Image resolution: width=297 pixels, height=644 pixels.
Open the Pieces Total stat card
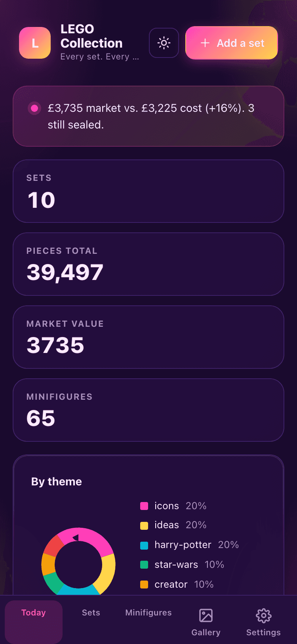148,264
